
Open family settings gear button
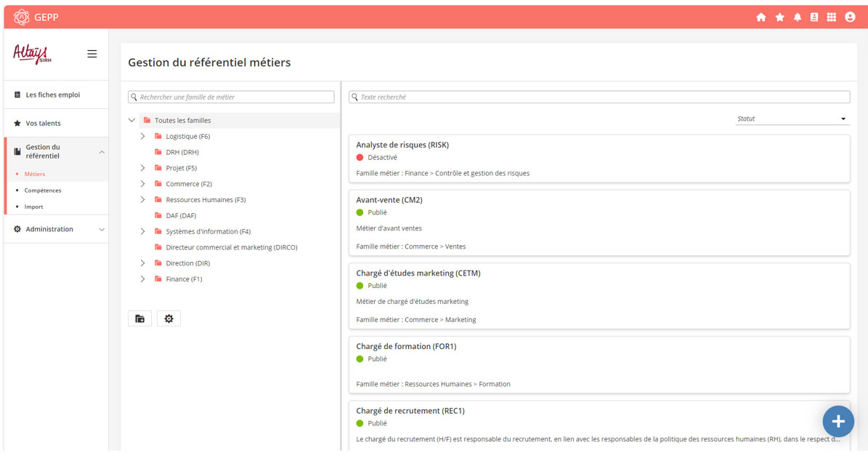click(x=169, y=318)
